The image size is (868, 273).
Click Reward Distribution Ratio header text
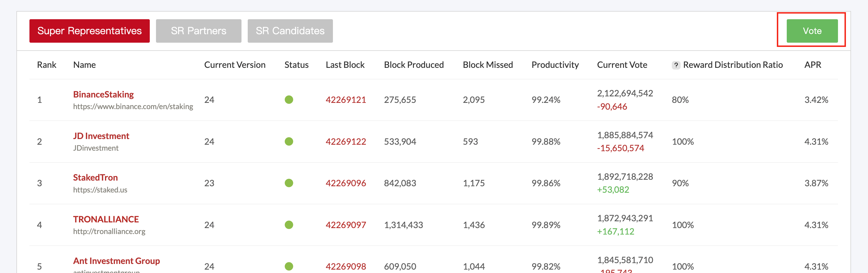coord(733,65)
